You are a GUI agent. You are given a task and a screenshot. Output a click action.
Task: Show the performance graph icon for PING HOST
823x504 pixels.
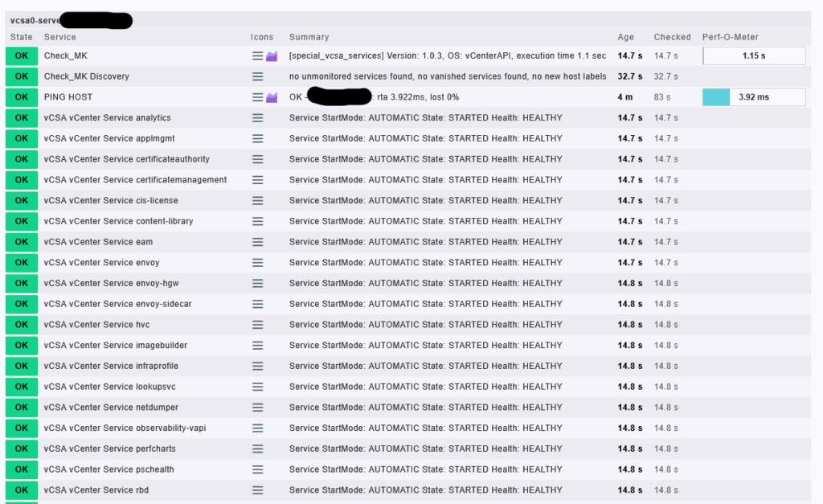272,97
